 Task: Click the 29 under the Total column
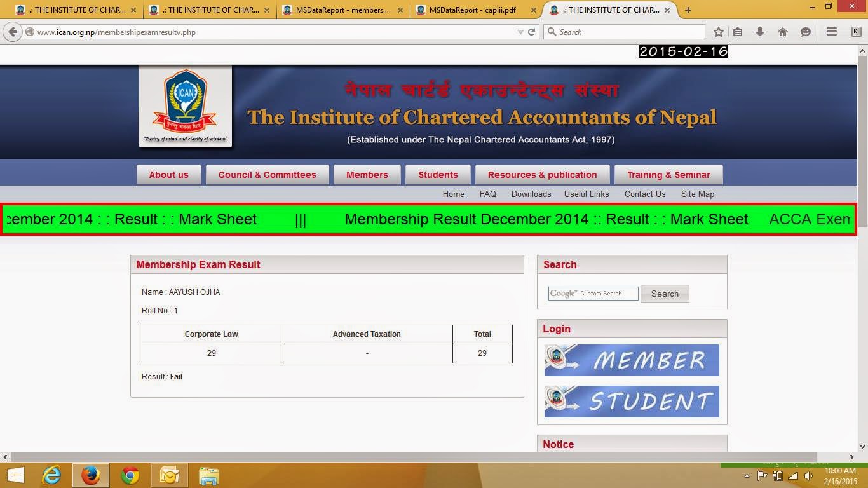click(482, 353)
